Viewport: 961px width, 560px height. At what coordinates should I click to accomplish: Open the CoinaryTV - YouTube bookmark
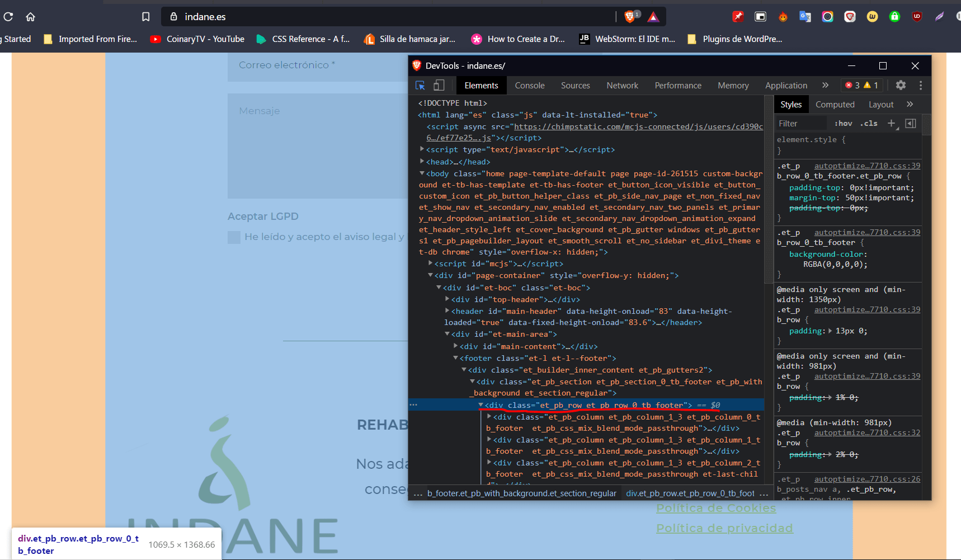[197, 39]
